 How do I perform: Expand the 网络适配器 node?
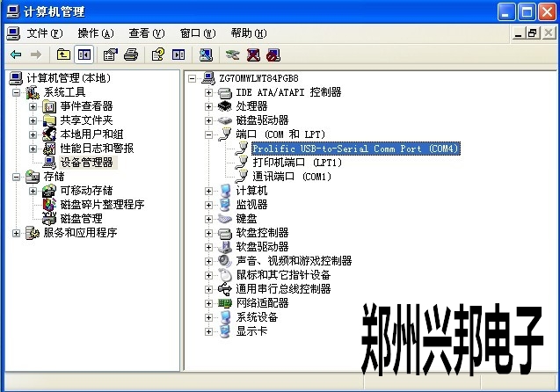[x=208, y=303]
